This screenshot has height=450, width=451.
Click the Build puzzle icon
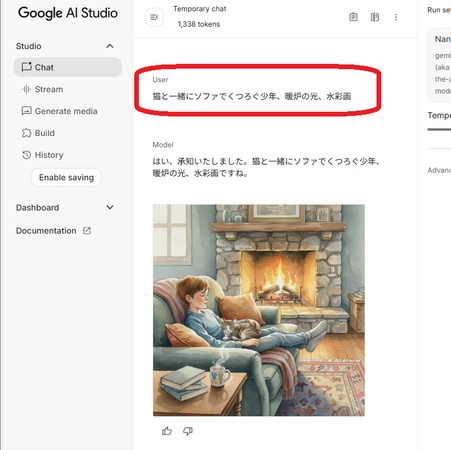coord(26,133)
